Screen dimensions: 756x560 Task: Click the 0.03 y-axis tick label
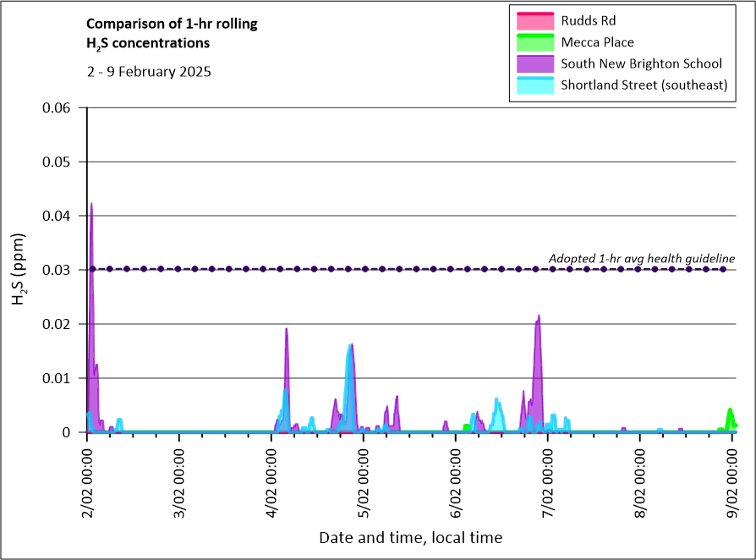(x=58, y=270)
